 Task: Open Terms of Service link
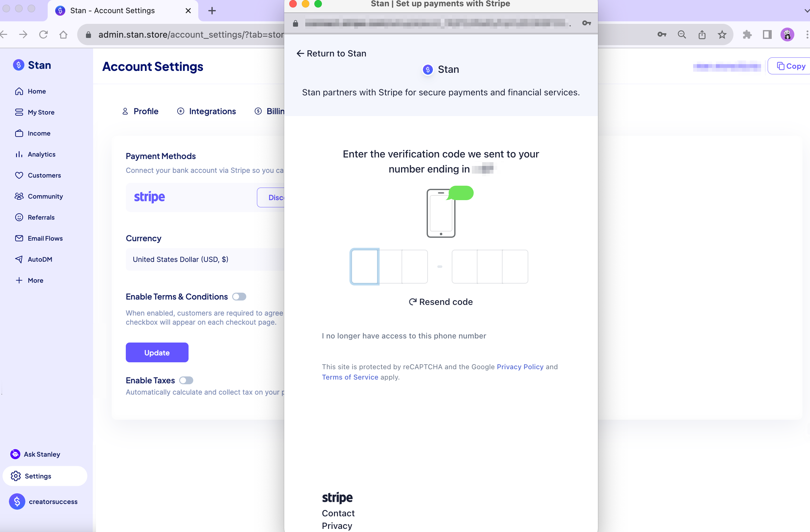pyautogui.click(x=350, y=377)
